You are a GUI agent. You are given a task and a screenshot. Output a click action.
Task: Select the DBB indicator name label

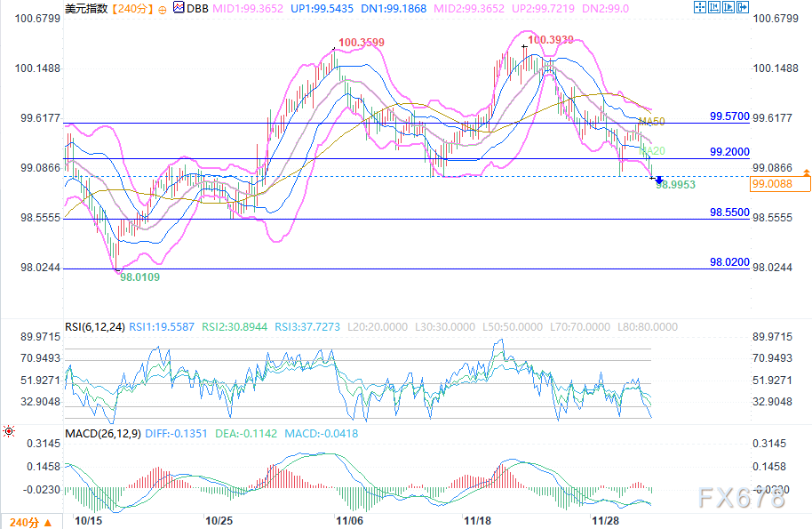(x=195, y=8)
